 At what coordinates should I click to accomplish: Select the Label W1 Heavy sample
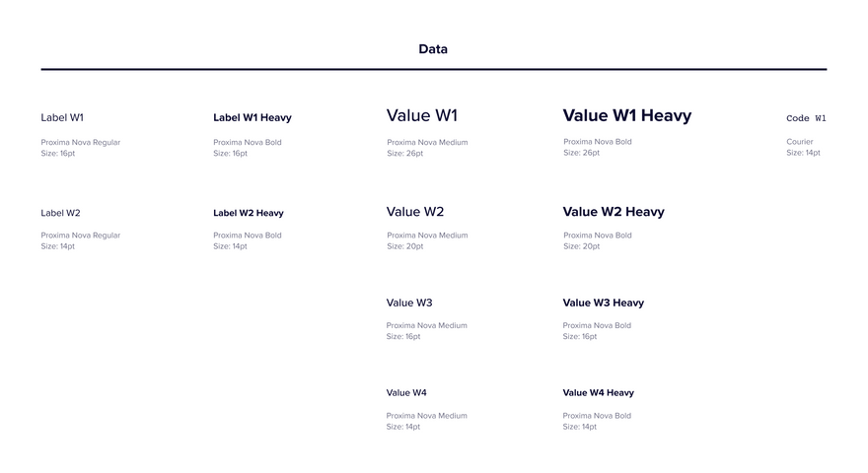(253, 117)
